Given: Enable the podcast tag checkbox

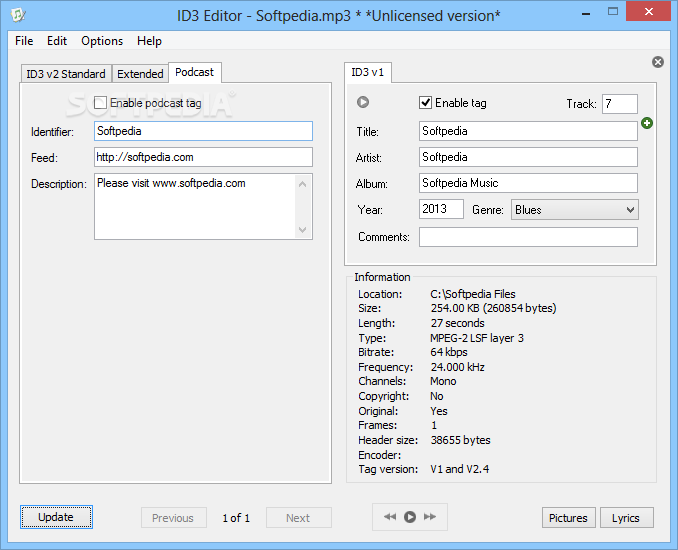Looking at the screenshot, I should [100, 103].
